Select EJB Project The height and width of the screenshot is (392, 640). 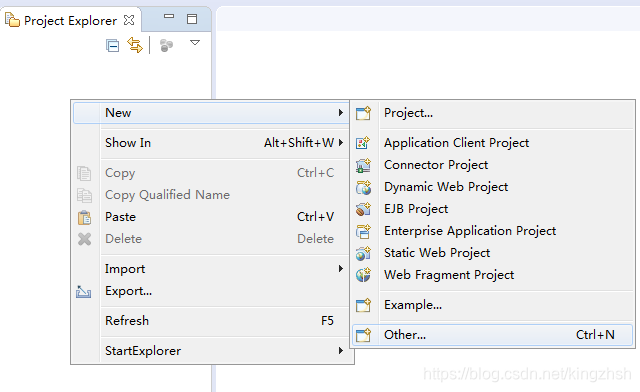tap(493, 209)
